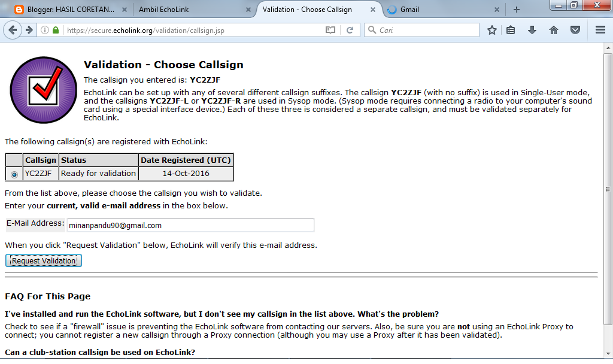Bookmark this page with the star icon
This screenshot has height=364, width=613.
tap(492, 30)
